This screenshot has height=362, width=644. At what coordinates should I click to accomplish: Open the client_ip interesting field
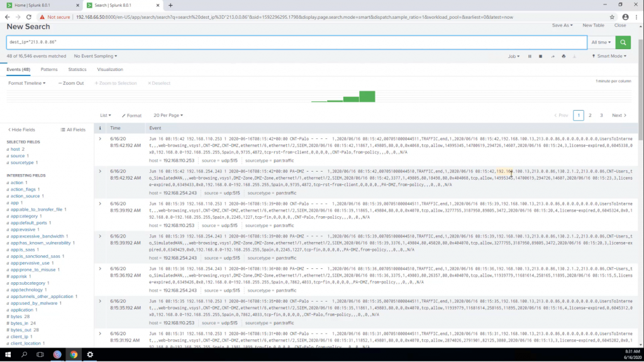[x=19, y=337]
